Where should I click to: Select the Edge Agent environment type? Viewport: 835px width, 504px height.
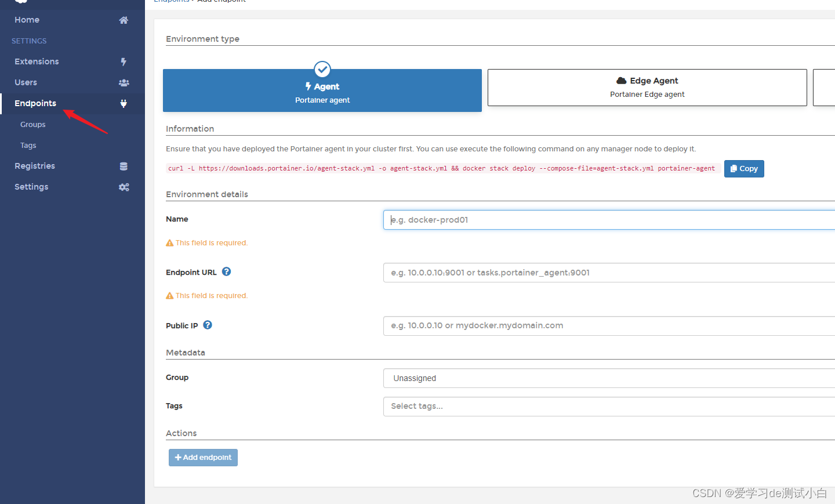647,88
